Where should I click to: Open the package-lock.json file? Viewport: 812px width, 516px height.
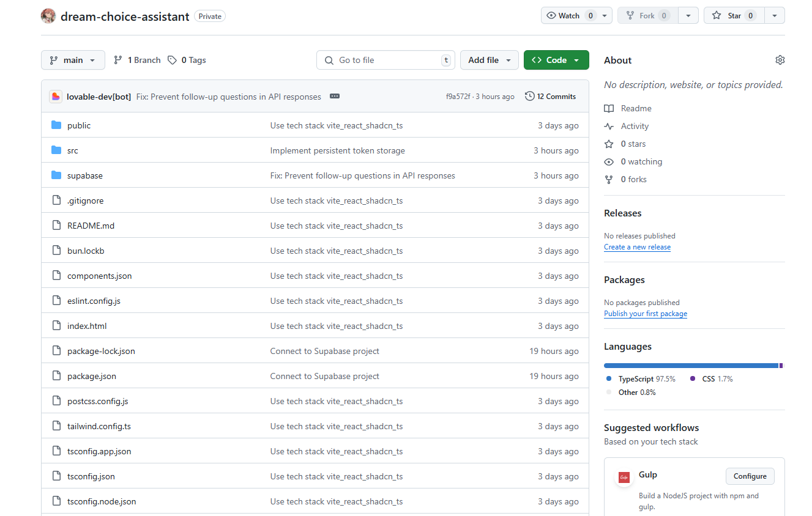(x=101, y=351)
